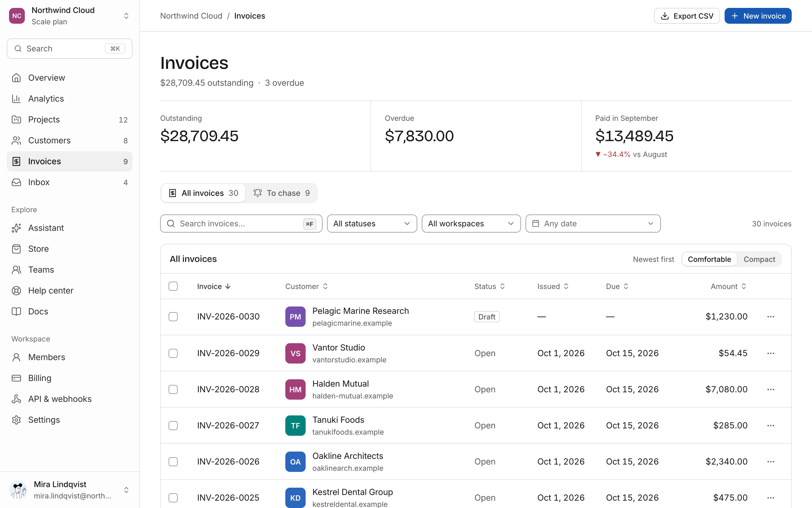Sort by Invoice column
Viewport: 812px width, 508px height.
[214, 286]
